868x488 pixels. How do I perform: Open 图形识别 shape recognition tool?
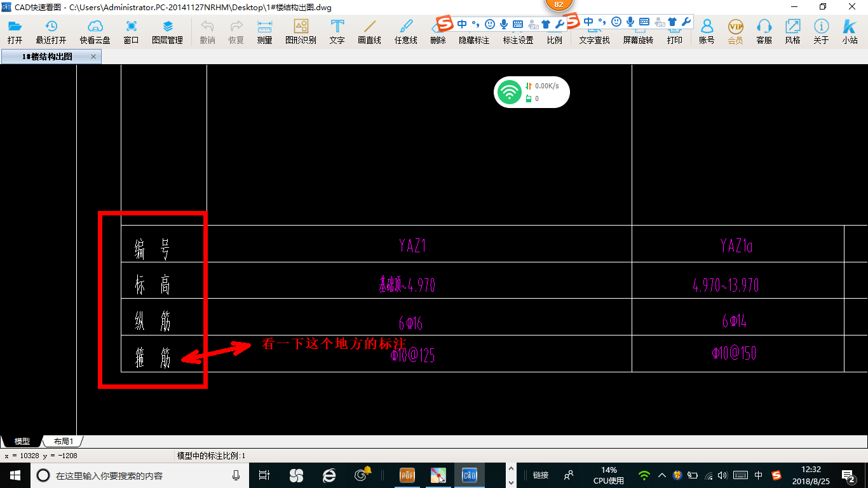pos(301,32)
